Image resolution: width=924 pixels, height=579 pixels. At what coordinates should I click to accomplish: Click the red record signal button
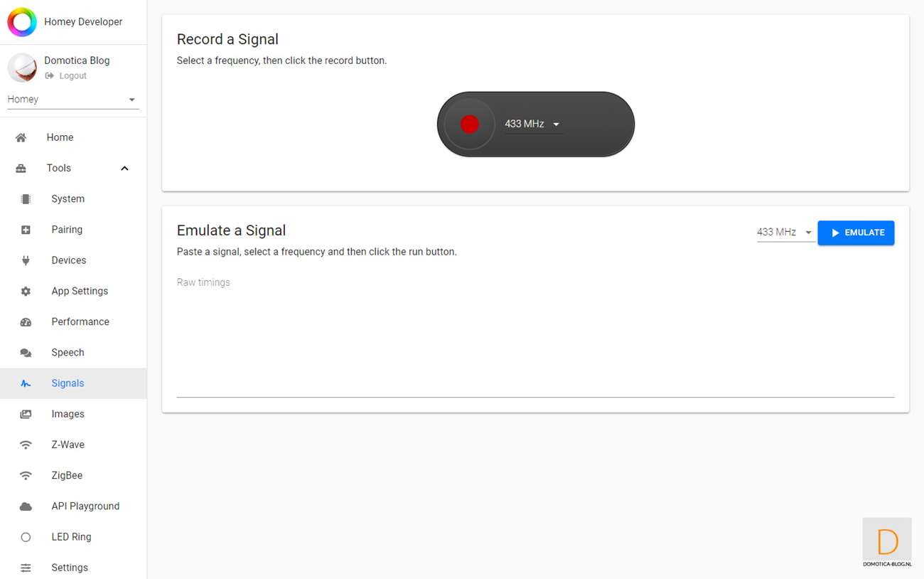[469, 124]
